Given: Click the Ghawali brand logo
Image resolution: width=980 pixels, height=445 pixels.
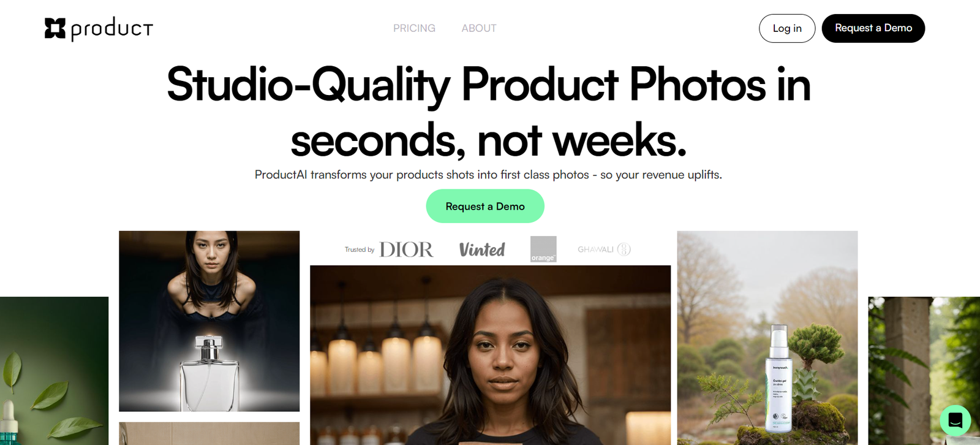Looking at the screenshot, I should point(604,249).
